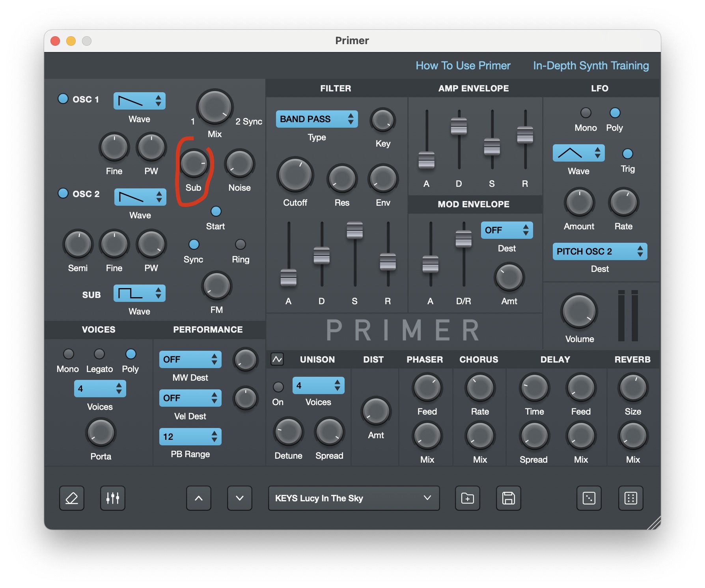The image size is (705, 588).
Task: Open the How To Use Primer link
Action: tap(463, 65)
